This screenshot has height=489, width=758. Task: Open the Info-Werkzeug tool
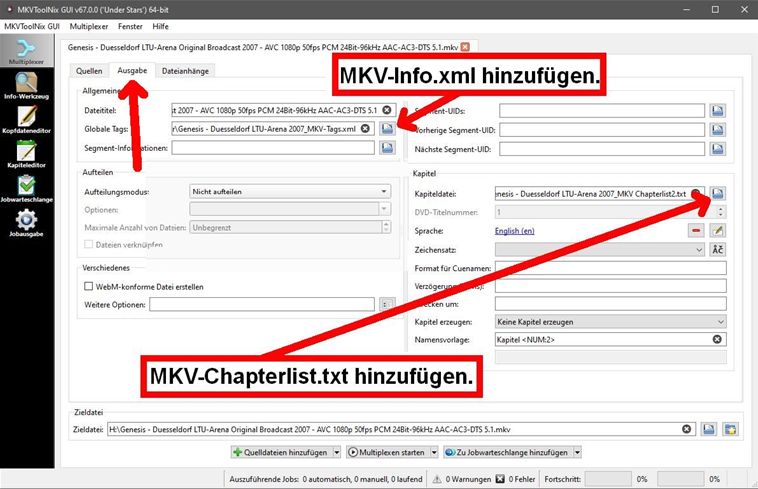point(27,86)
